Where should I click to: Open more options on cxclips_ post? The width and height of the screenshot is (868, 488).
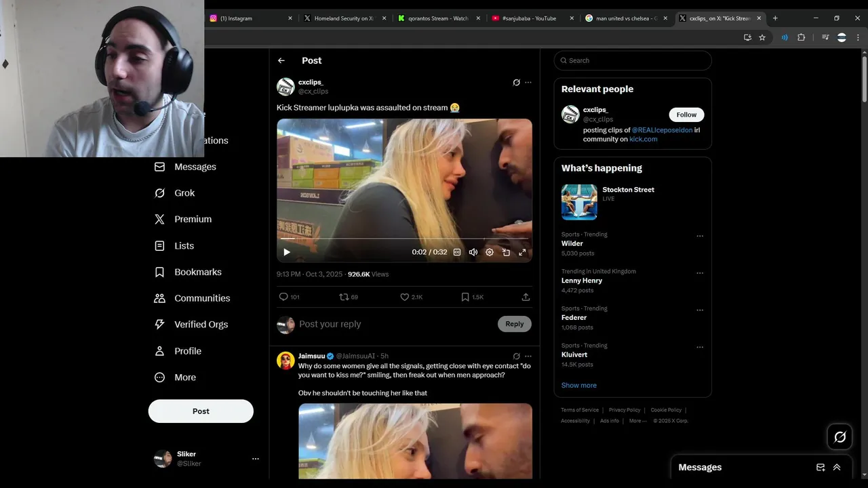pyautogui.click(x=528, y=83)
